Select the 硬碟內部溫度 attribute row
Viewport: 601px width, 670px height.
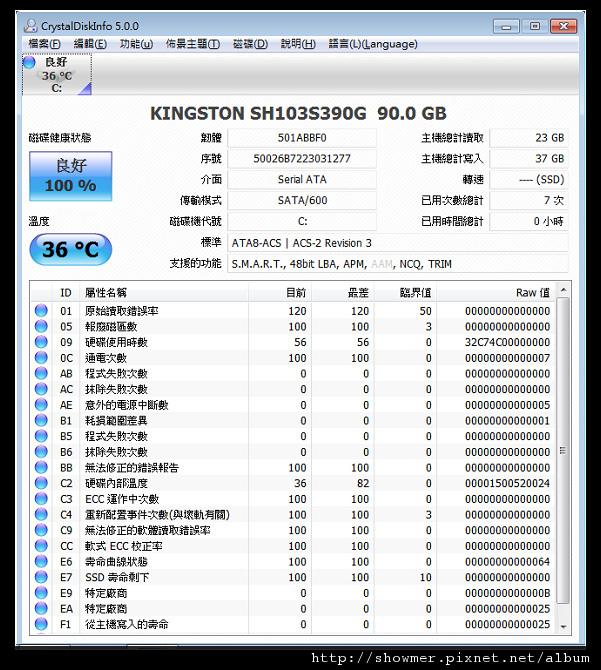pyautogui.click(x=293, y=483)
